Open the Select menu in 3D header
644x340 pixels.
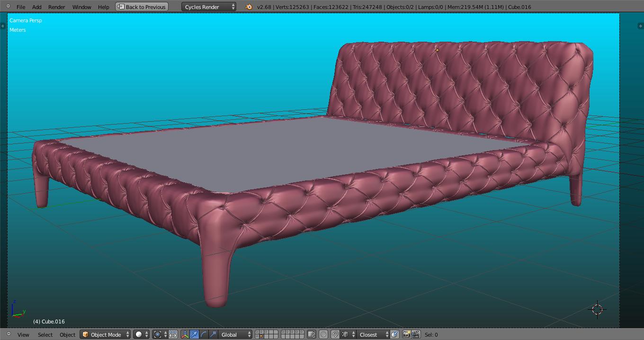(x=45, y=334)
